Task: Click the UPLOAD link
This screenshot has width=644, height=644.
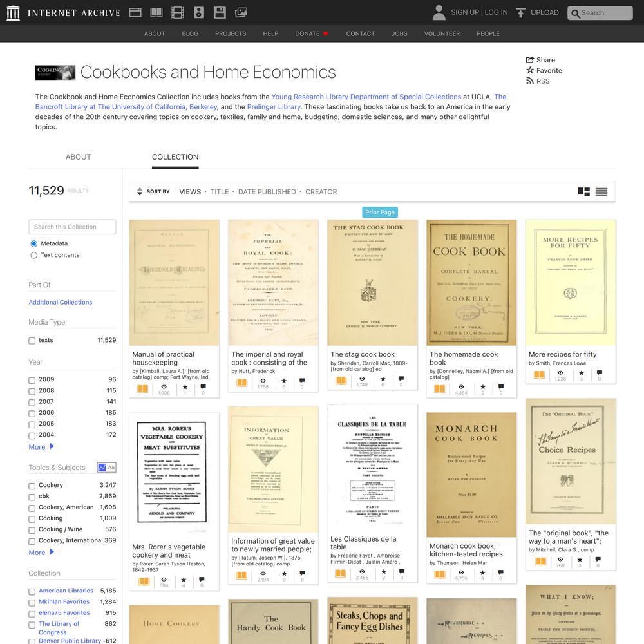Action: 545,12
